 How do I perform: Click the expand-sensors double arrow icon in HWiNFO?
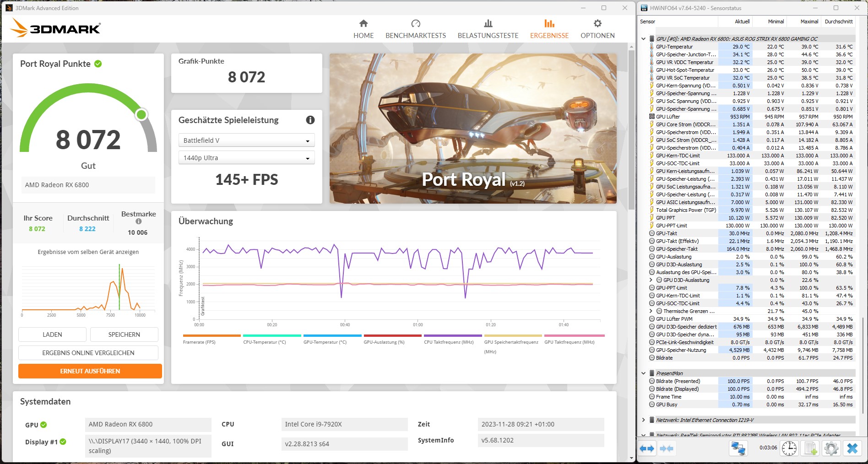click(647, 448)
